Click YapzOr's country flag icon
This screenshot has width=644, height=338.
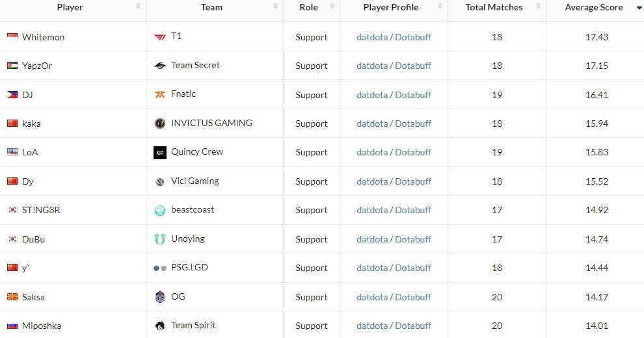[x=12, y=66]
